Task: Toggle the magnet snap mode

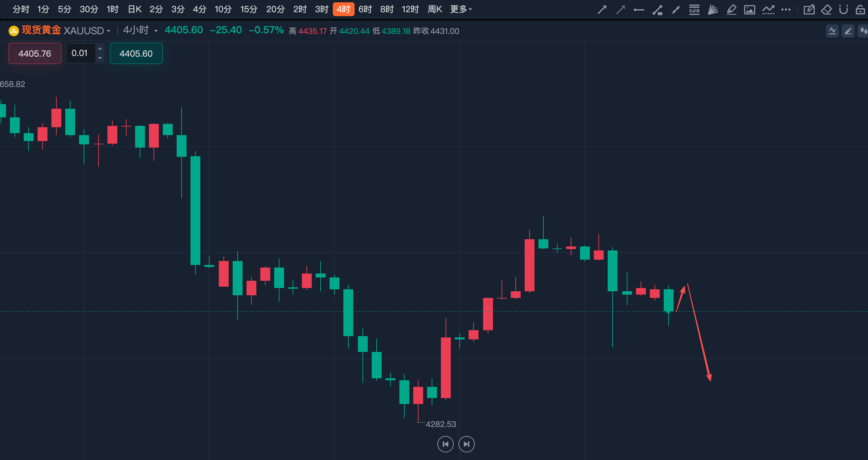Action: pos(843,10)
